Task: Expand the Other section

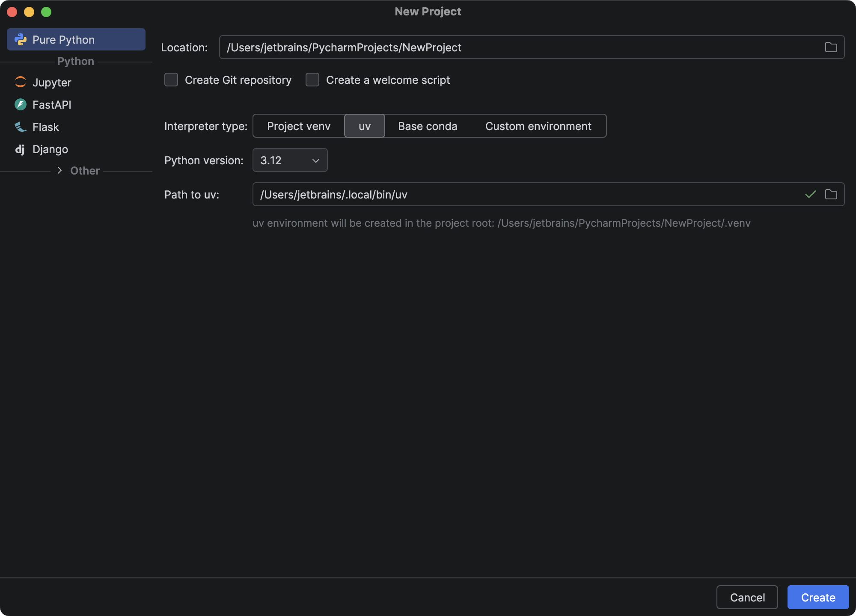Action: [60, 171]
